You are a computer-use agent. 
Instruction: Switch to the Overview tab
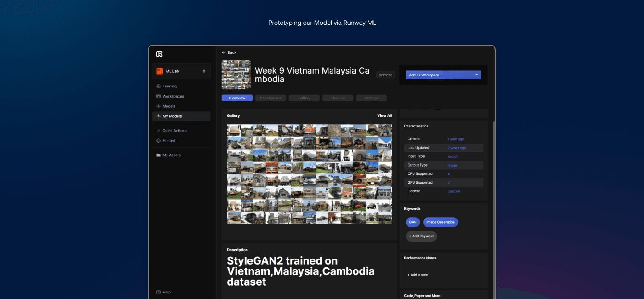[237, 98]
